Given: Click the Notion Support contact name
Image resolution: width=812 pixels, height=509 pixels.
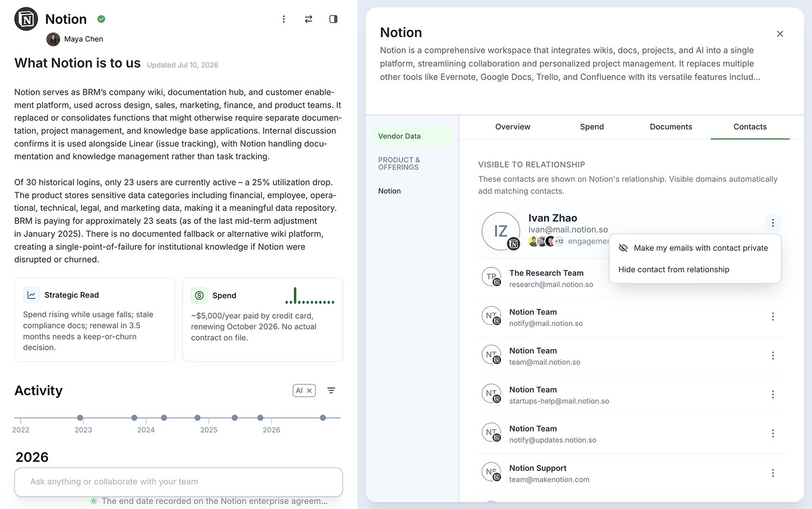Looking at the screenshot, I should (538, 468).
